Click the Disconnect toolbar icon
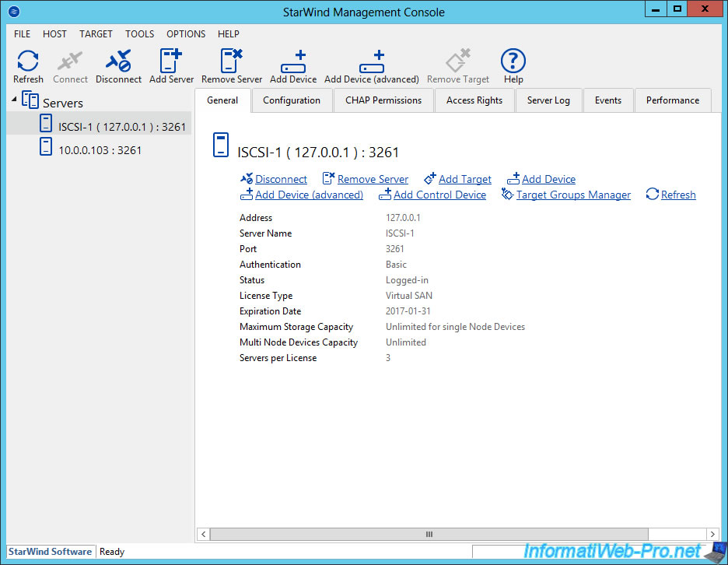This screenshot has width=728, height=565. [118, 61]
